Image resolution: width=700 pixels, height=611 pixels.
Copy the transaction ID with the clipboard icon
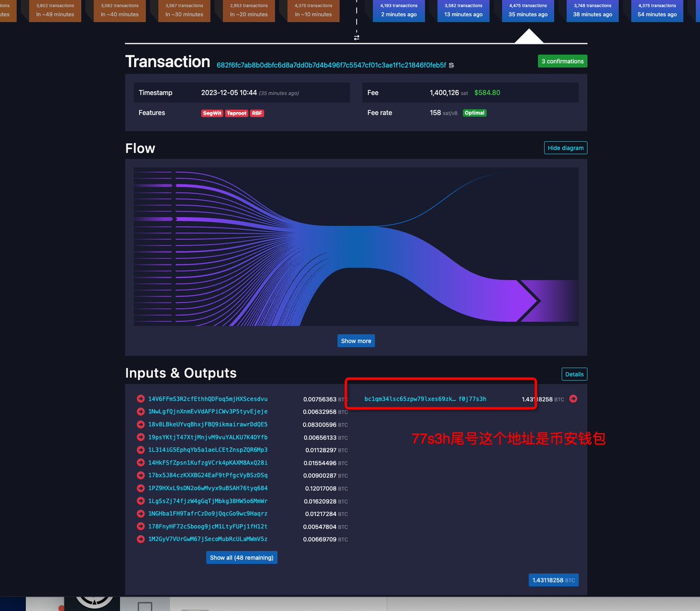click(452, 65)
